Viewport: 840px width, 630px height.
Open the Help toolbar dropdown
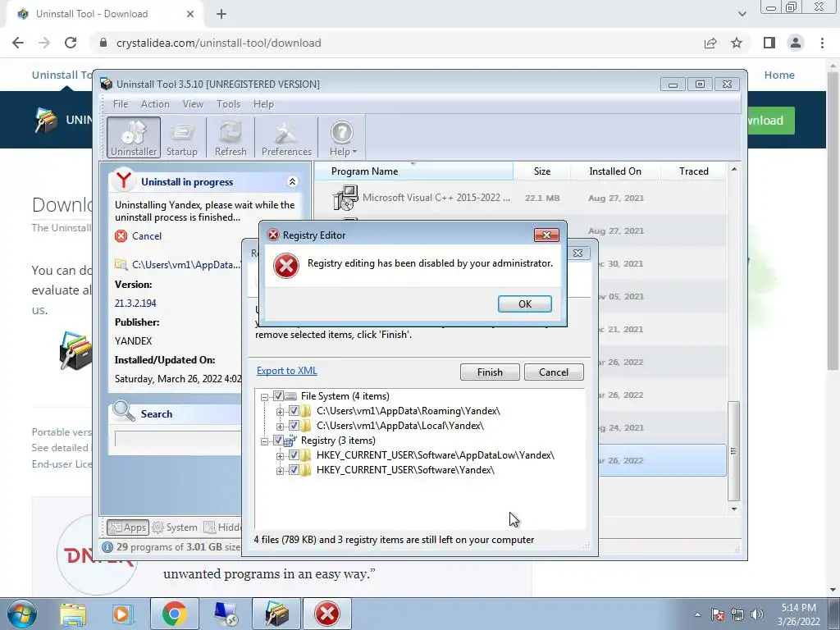tap(342, 138)
